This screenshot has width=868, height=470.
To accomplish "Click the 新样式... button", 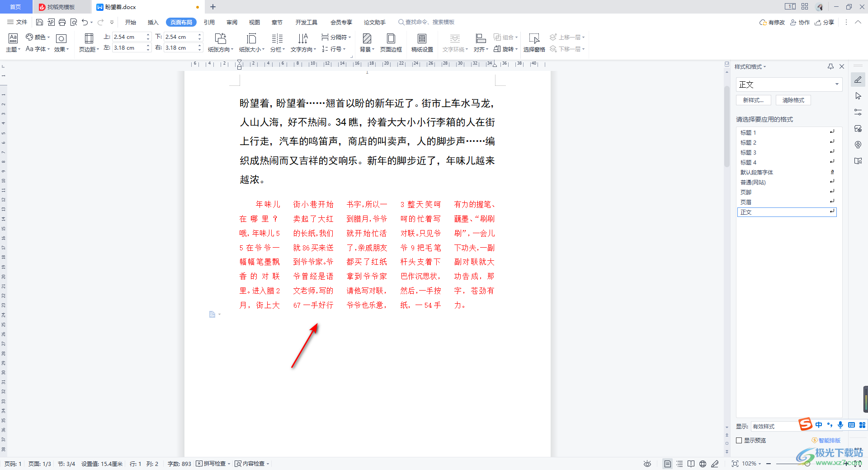I will [x=753, y=100].
